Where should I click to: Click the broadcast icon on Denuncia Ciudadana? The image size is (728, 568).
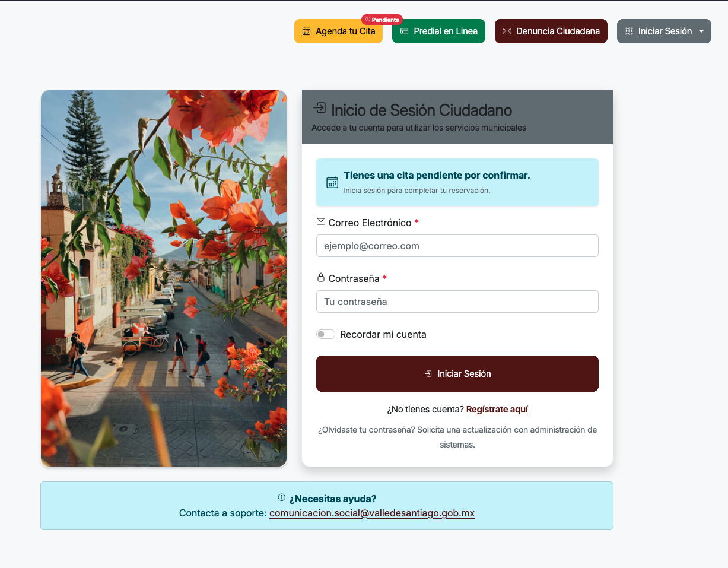pos(507,31)
